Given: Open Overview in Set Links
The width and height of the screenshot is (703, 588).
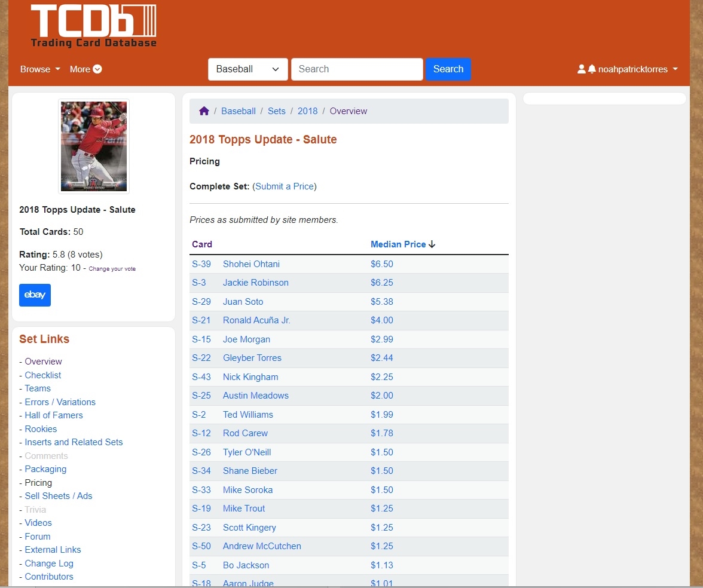Looking at the screenshot, I should click(x=44, y=361).
